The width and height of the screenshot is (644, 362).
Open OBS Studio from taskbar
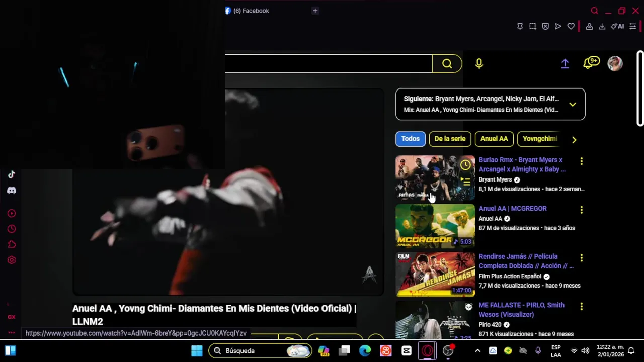[x=448, y=351]
